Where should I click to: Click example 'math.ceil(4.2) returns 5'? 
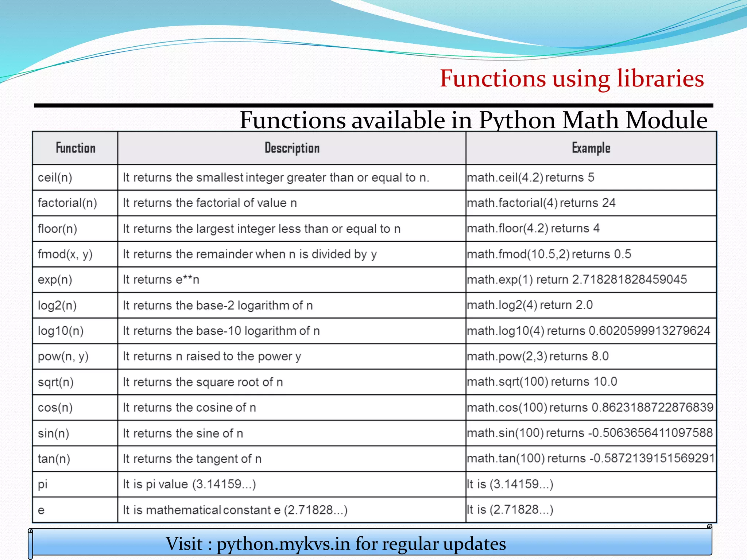click(x=531, y=178)
